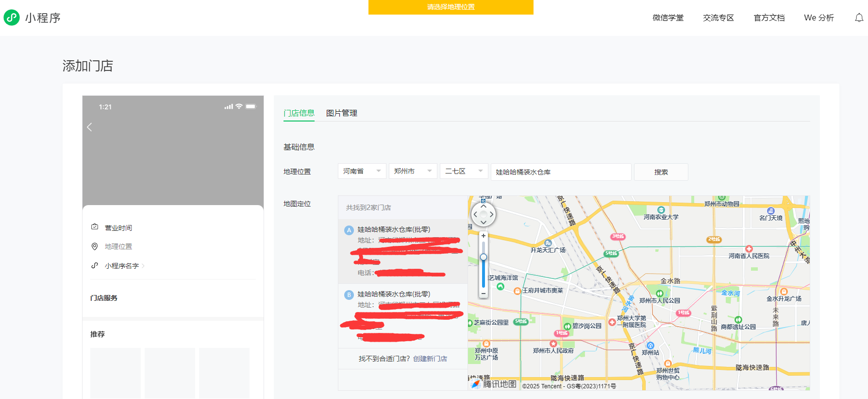Click the 门店服务 heading in preview
This screenshot has width=868, height=399.
[x=104, y=298]
